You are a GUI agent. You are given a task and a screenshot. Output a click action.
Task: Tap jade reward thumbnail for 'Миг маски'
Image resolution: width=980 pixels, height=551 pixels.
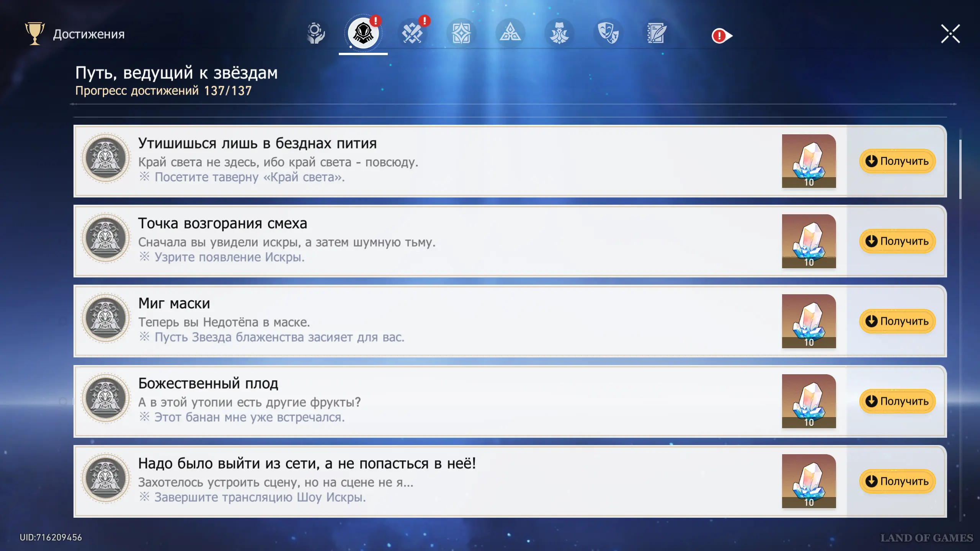pyautogui.click(x=808, y=321)
